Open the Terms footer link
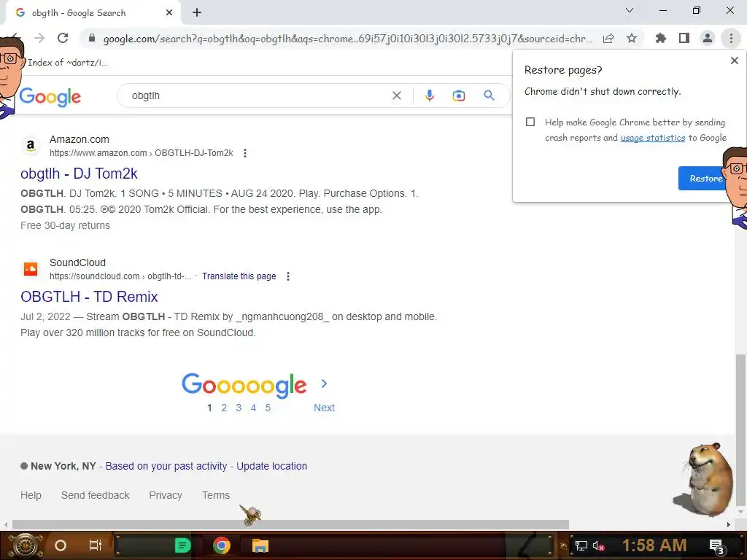 tap(216, 495)
